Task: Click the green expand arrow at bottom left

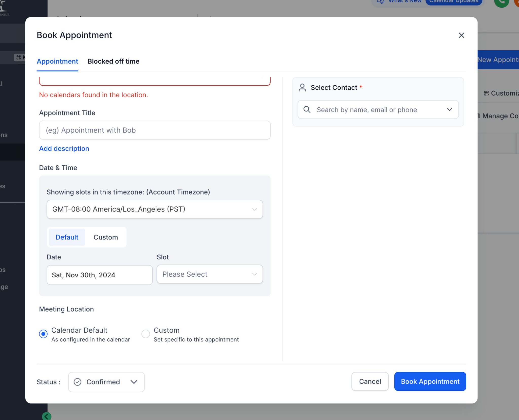Action: point(46,416)
